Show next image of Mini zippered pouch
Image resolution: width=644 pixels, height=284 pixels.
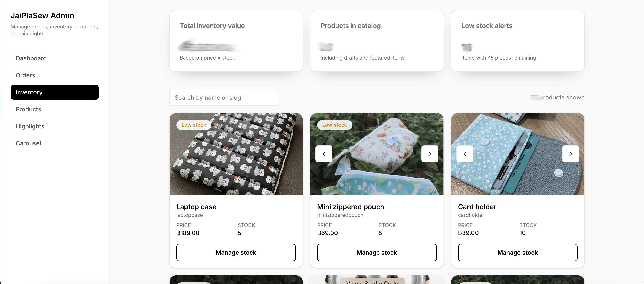430,154
